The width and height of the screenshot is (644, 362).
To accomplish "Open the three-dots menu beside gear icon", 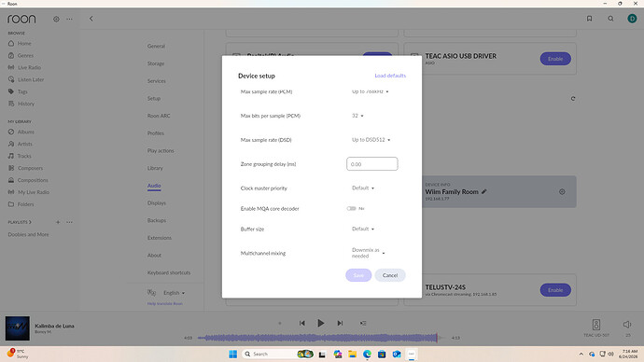I will 69,19.
